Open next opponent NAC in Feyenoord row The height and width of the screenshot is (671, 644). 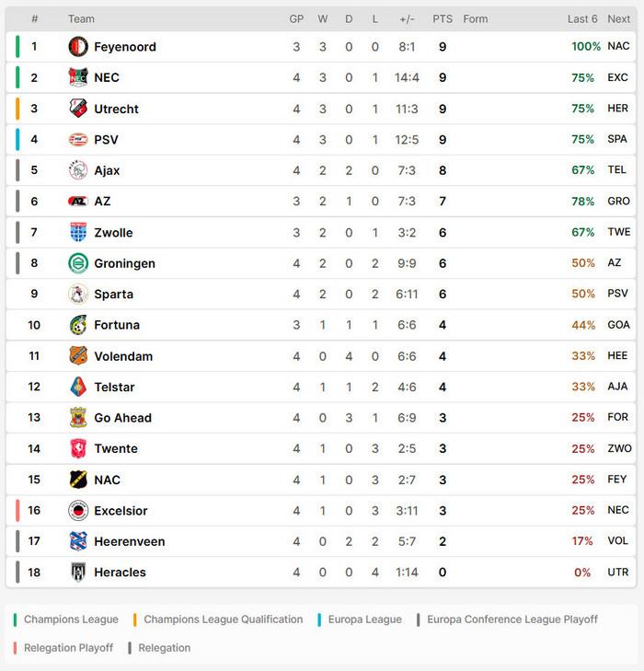click(x=618, y=46)
